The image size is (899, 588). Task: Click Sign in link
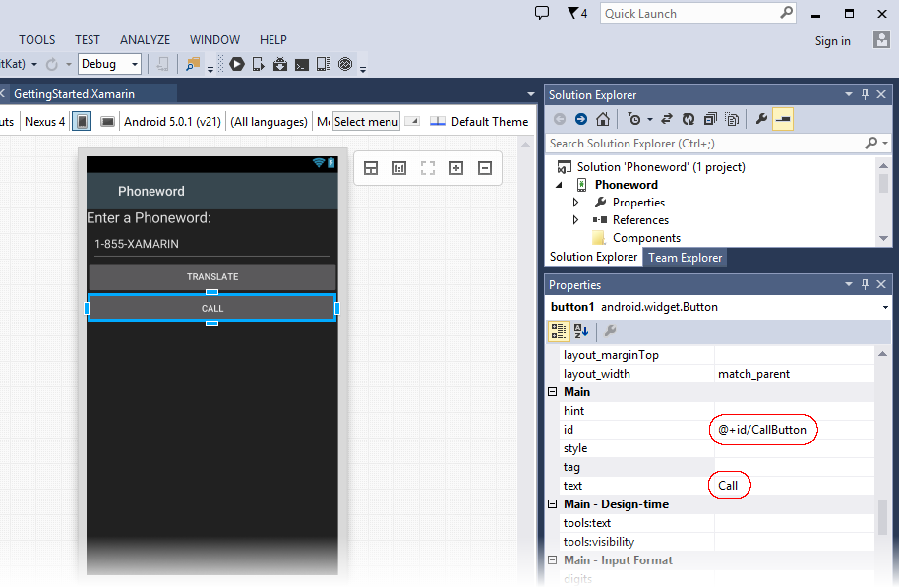pyautogui.click(x=832, y=41)
